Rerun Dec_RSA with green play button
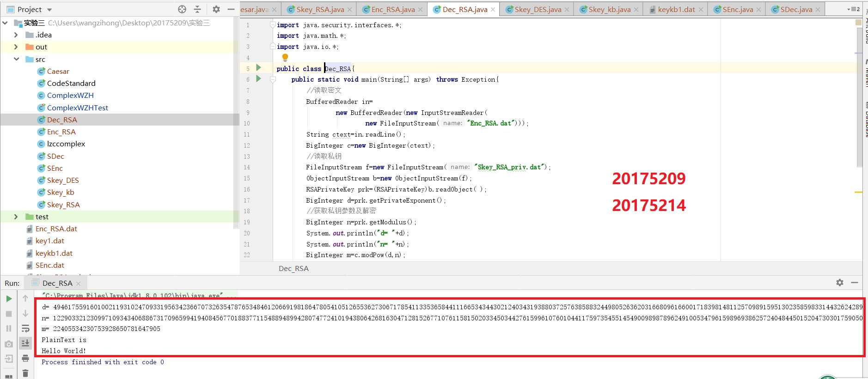Screen dimensions: 868x379 tap(9, 299)
